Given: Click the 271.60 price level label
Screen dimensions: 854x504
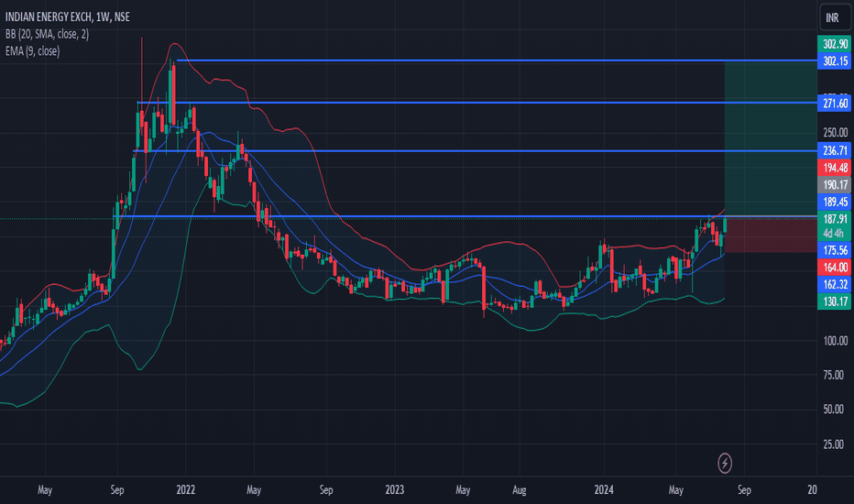Looking at the screenshot, I should coord(835,104).
